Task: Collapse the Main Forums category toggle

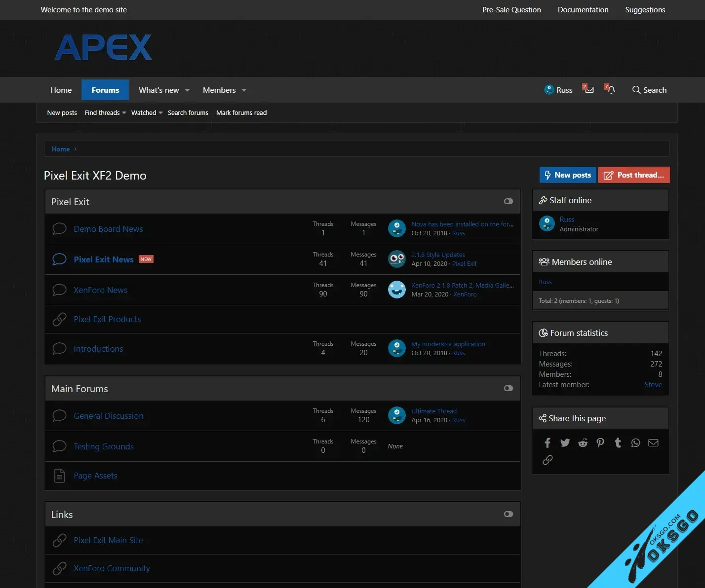Action: 508,388
